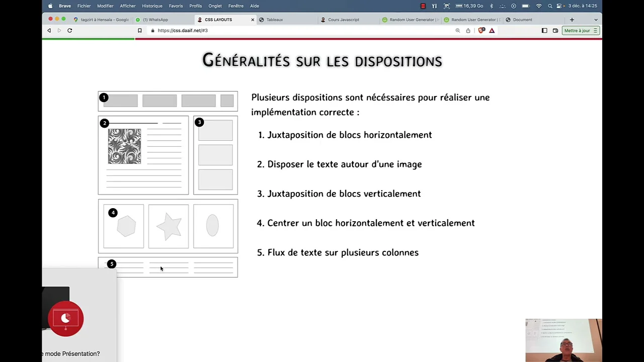Click the oval shape in the diagram
The width and height of the screenshot is (644, 362).
click(212, 225)
